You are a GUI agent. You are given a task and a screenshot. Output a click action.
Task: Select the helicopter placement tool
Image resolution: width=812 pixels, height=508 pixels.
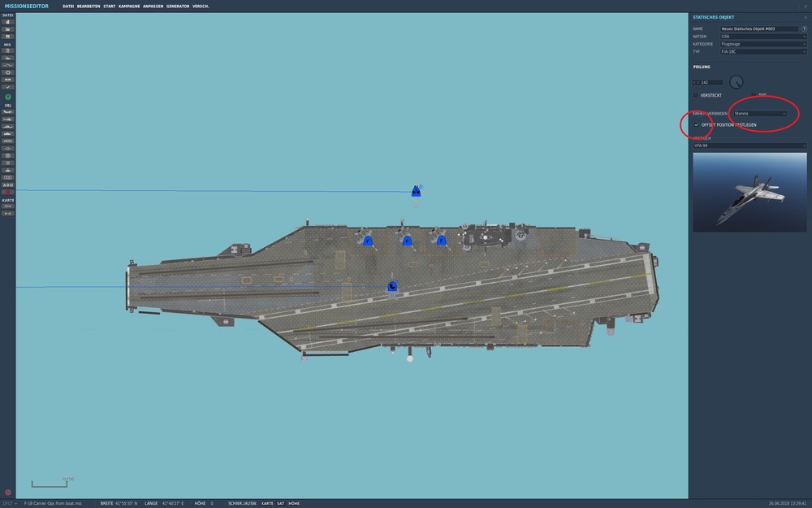tap(6, 119)
